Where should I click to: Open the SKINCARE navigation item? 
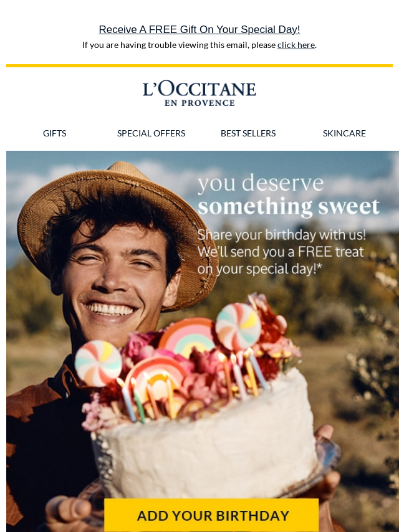pos(344,133)
